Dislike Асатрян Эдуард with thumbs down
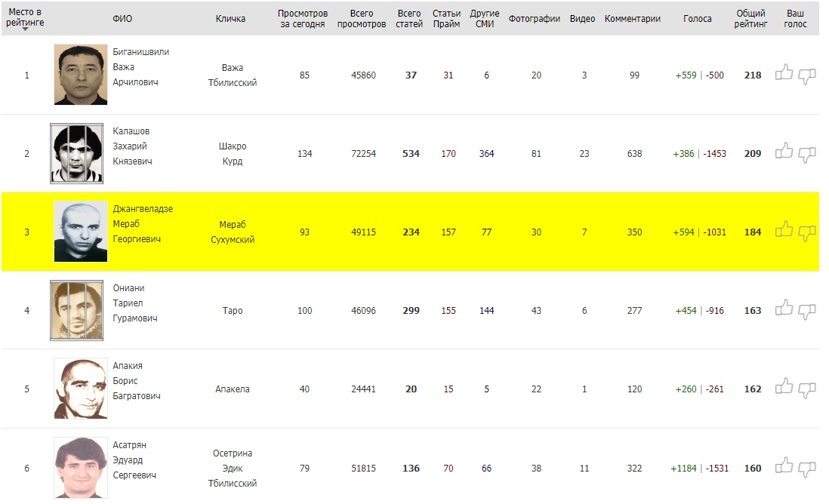This screenshot has width=829, height=504. [807, 469]
